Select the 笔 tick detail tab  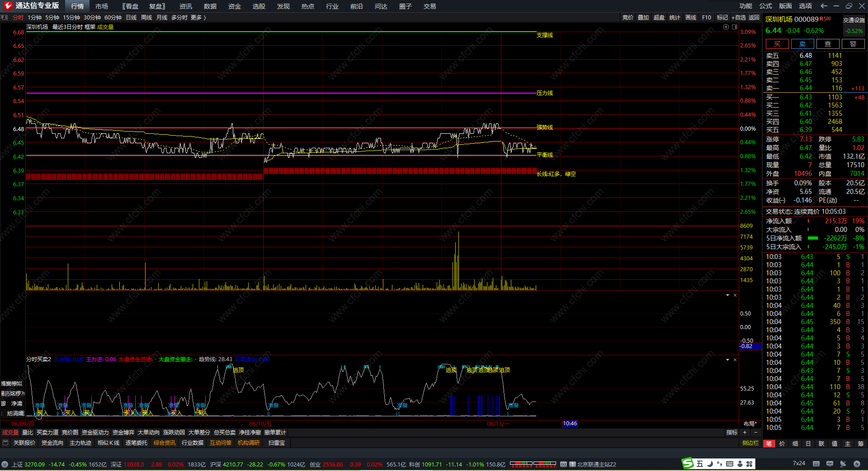(x=769, y=443)
